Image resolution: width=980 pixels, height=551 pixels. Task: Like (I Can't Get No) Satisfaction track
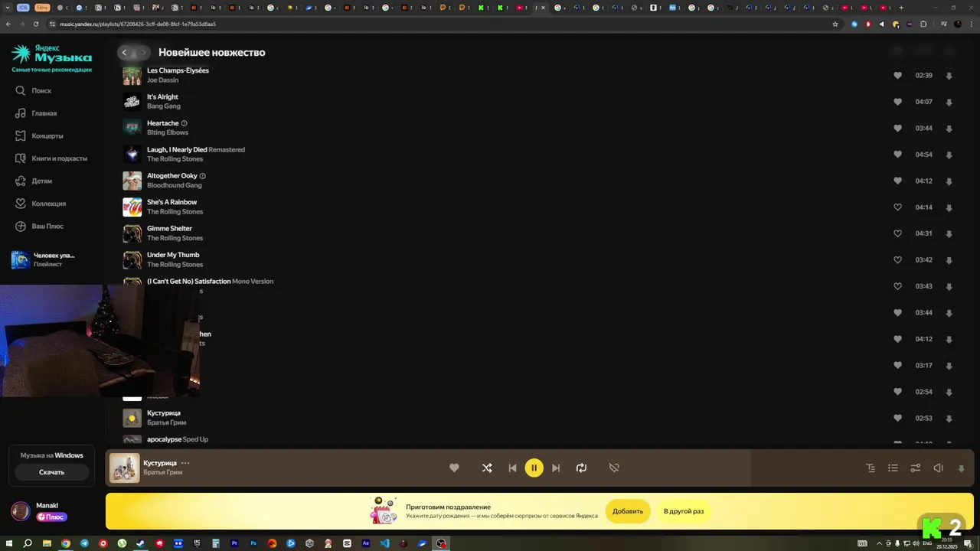897,286
